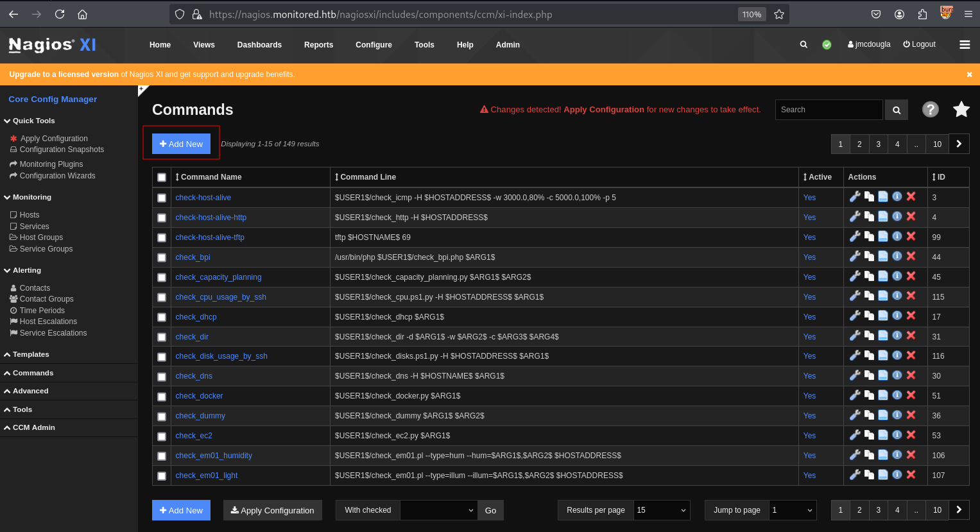The width and height of the screenshot is (980, 532).
Task: Delete the check_em01_light command
Action: click(x=911, y=474)
